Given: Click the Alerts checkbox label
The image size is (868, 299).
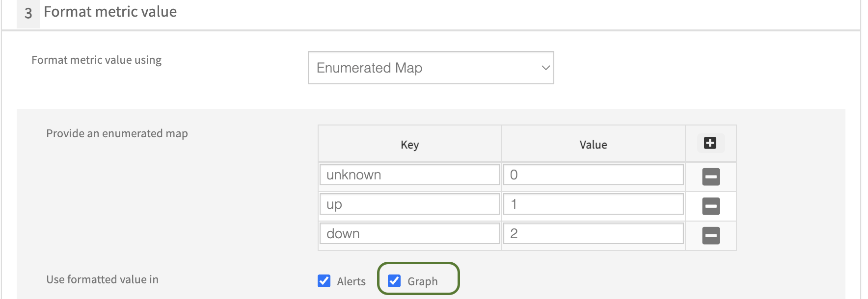Looking at the screenshot, I should pyautogui.click(x=351, y=281).
